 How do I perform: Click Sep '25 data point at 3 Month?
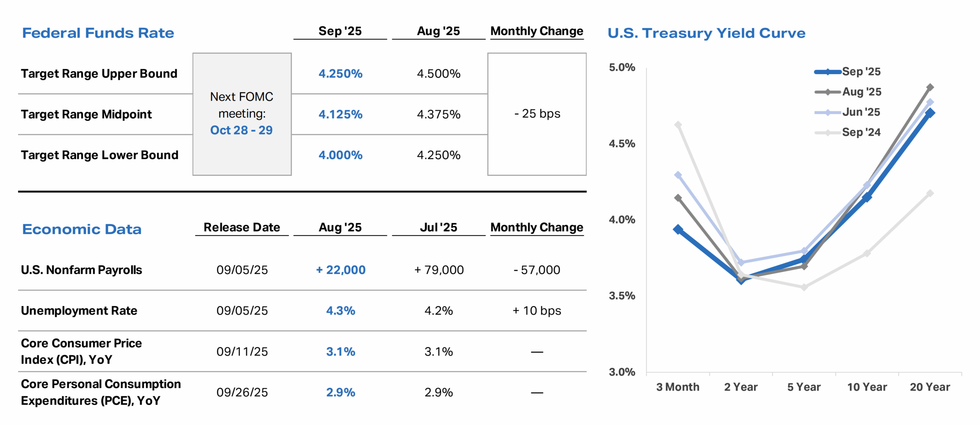click(x=678, y=229)
